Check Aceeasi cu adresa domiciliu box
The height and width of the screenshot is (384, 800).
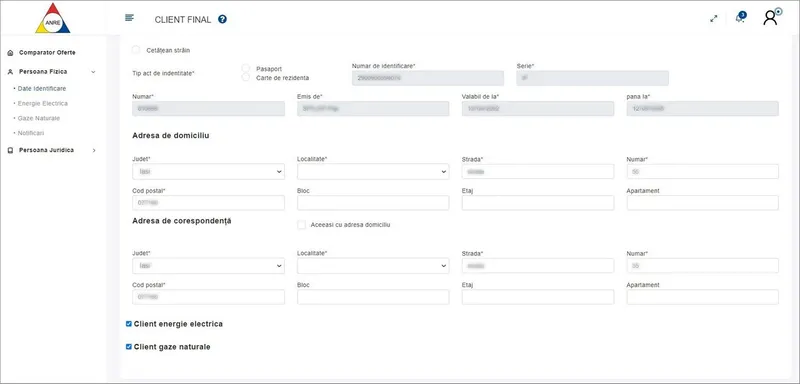(x=302, y=224)
